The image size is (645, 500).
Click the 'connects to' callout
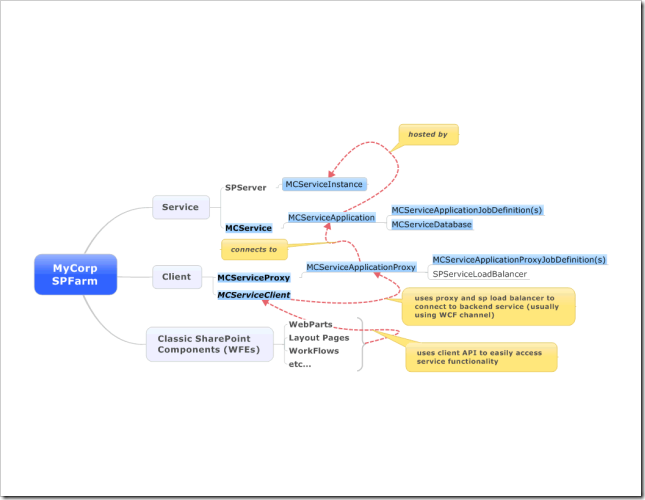254,250
